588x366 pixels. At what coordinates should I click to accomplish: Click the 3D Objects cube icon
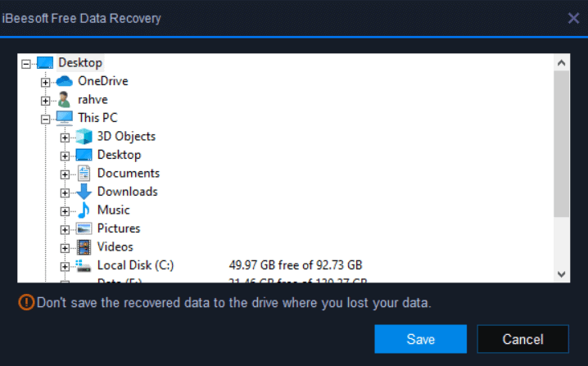coord(84,137)
